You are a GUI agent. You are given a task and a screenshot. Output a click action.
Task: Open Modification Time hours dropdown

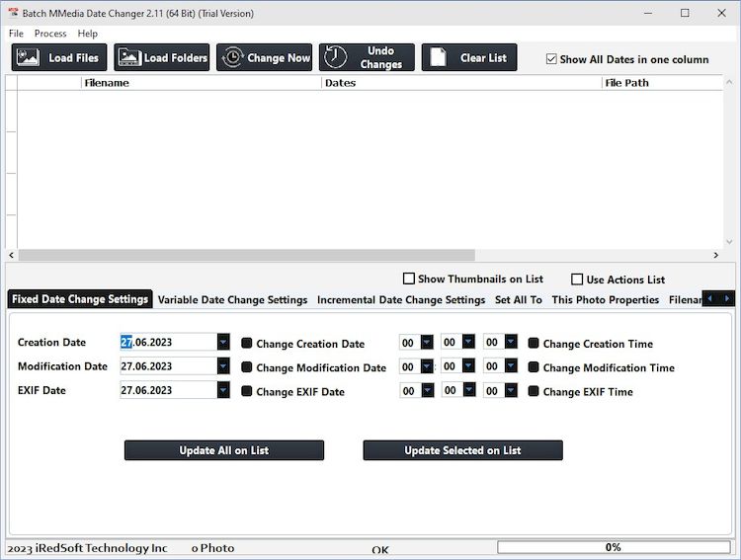427,365
